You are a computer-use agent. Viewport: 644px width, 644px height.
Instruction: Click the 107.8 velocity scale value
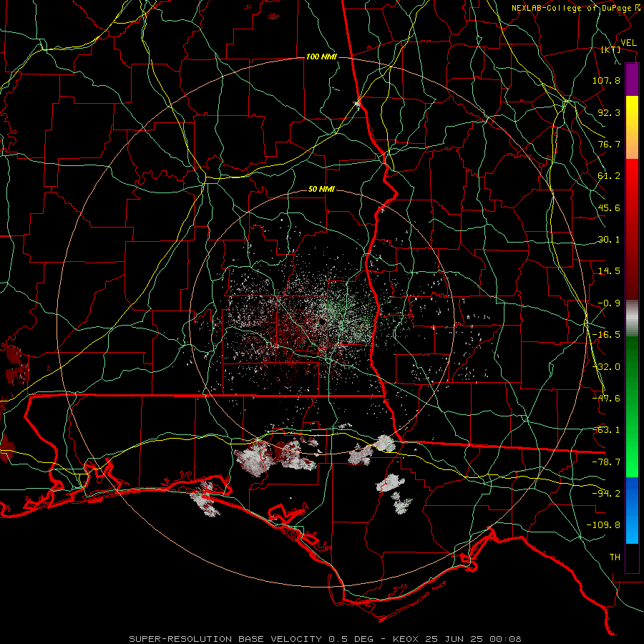606,80
